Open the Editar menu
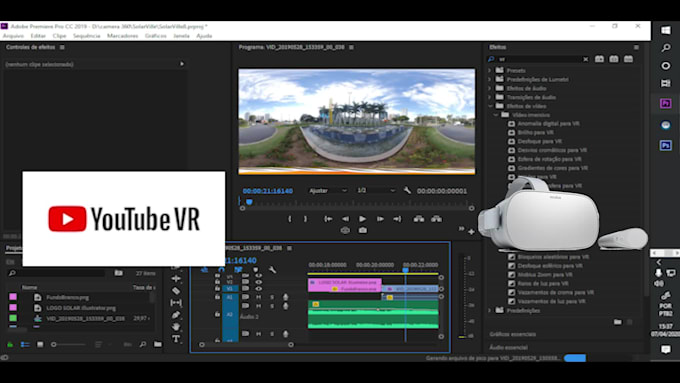The image size is (680, 383). (x=38, y=36)
